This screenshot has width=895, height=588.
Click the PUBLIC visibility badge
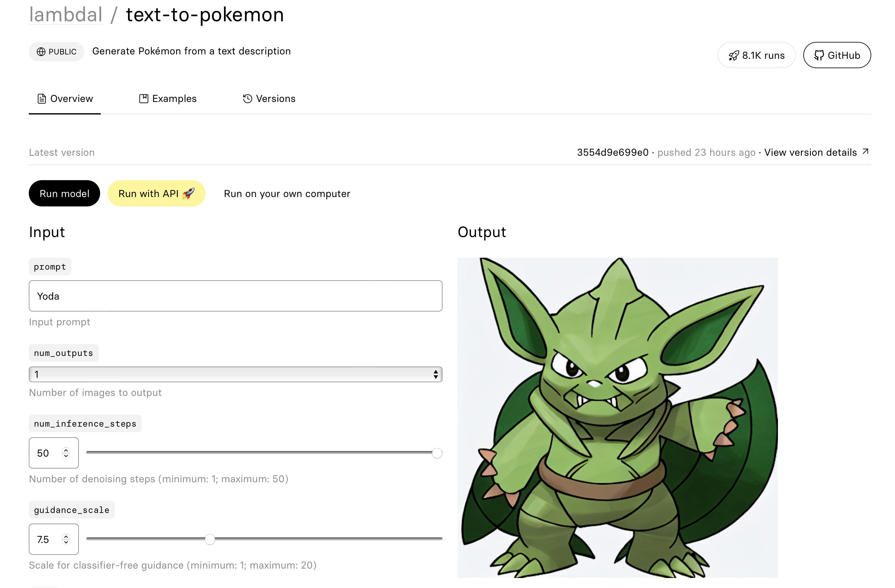(x=56, y=52)
